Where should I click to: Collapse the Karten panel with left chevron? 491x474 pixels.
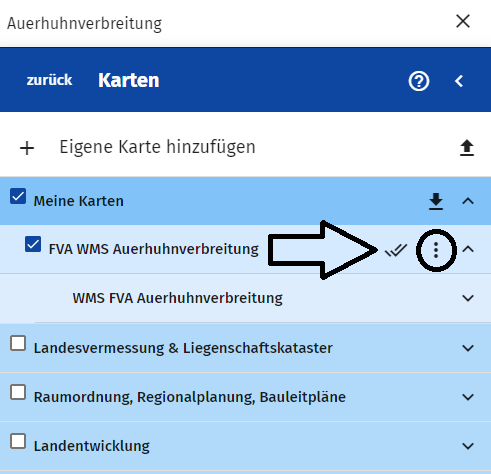click(459, 81)
